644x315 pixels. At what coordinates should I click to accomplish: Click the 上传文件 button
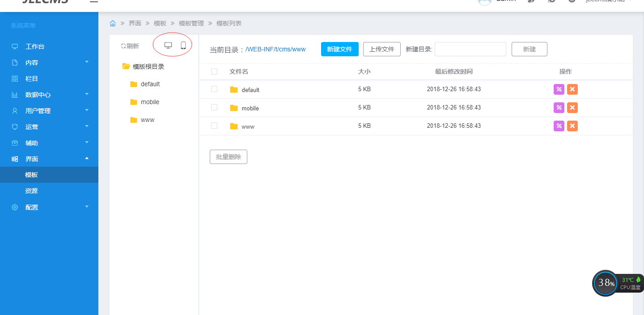pos(381,49)
